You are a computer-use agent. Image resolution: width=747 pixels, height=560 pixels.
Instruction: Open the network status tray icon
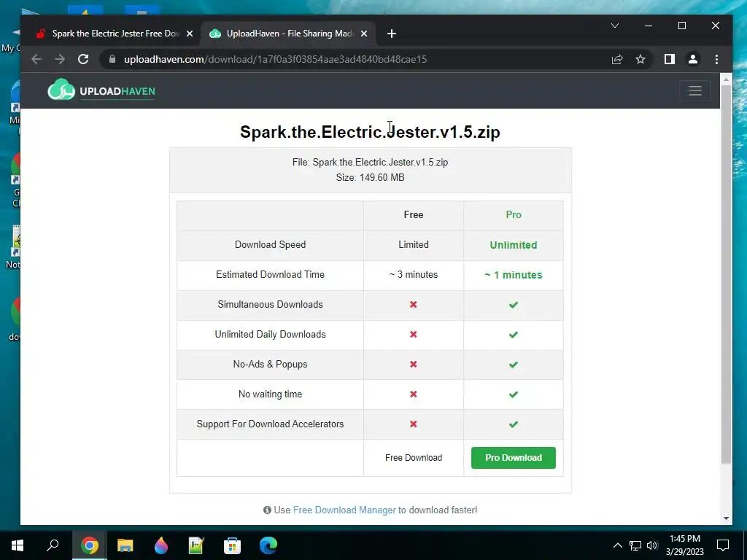coord(635,545)
